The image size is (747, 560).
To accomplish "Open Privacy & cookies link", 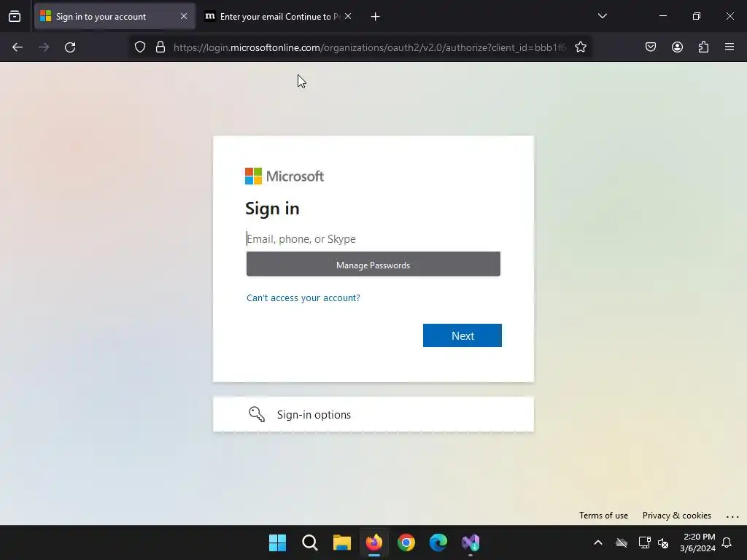I will pos(676,516).
